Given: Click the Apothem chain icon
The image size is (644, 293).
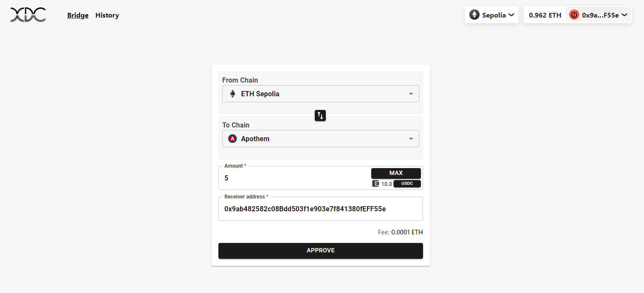Looking at the screenshot, I should click(232, 139).
